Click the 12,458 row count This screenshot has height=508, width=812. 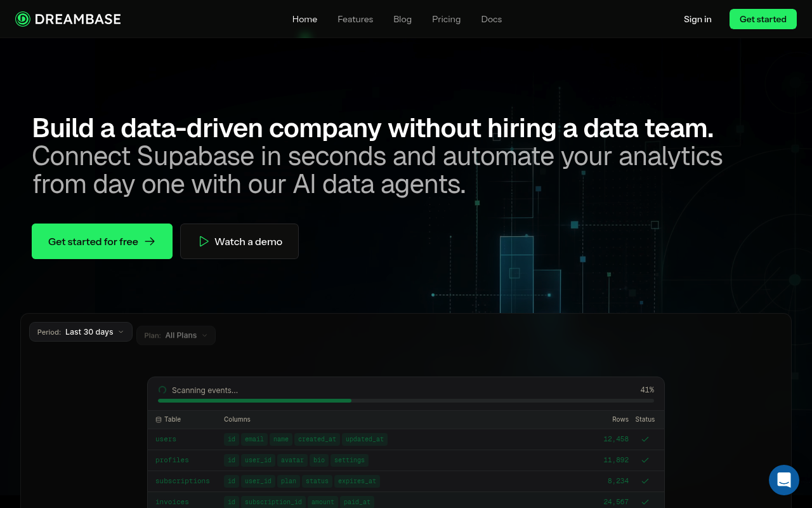(616, 439)
